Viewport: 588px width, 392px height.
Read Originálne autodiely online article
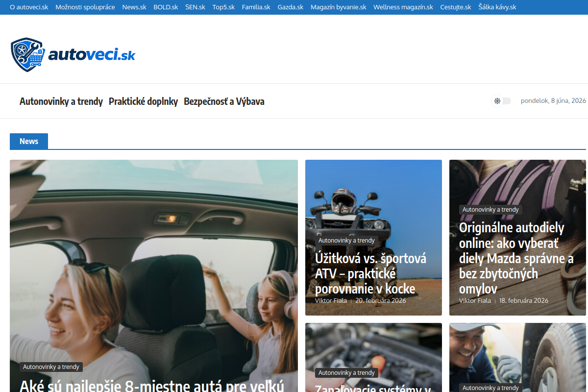[516, 258]
